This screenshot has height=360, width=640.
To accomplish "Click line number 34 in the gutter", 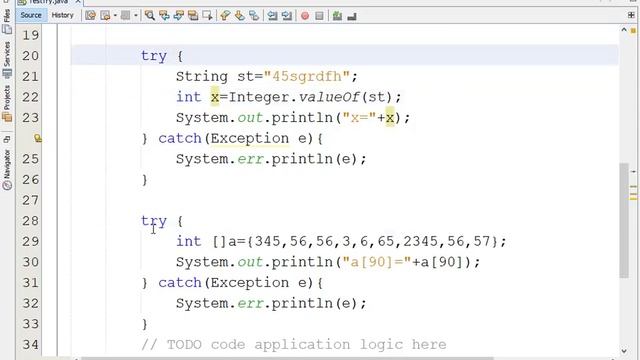I will 31,344.
